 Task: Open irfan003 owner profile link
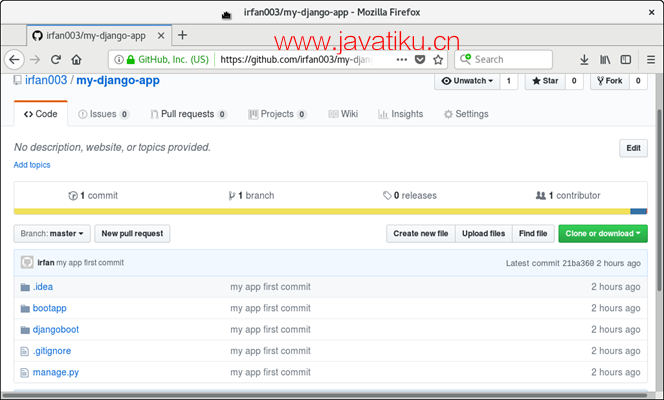46,80
